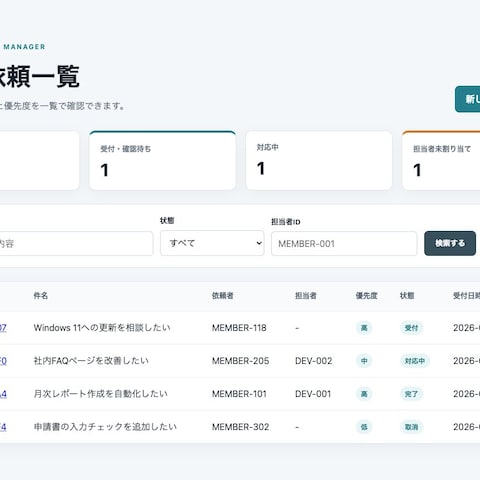The height and width of the screenshot is (480, 480).
Task: Click priority badge 低 in MEMBER-302 row
Action: (x=364, y=427)
